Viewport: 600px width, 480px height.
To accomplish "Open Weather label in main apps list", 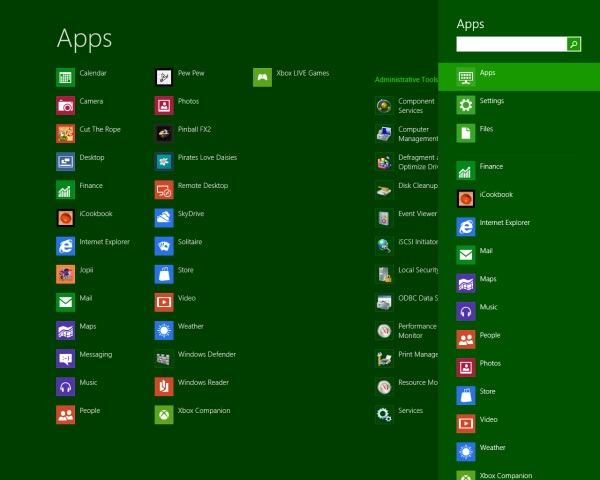I will pos(191,327).
